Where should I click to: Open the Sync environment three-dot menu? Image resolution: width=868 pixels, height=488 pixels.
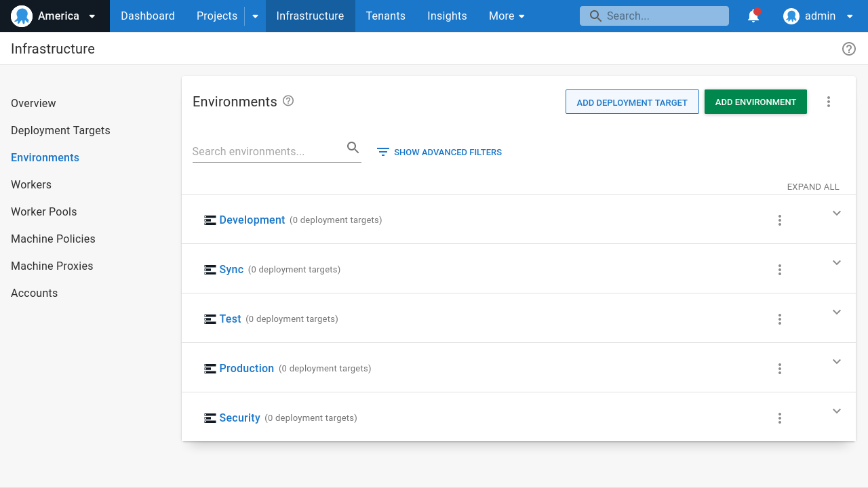tap(780, 270)
